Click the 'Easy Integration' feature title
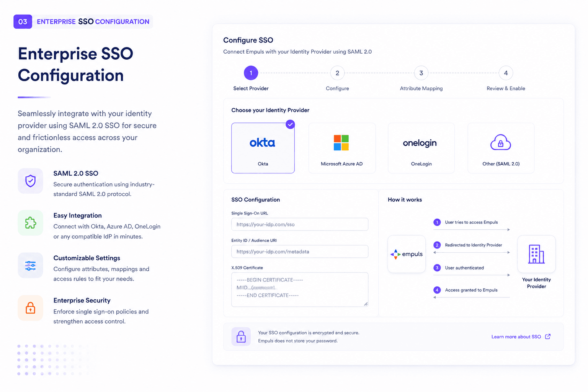The width and height of the screenshot is (588, 392). tap(78, 216)
